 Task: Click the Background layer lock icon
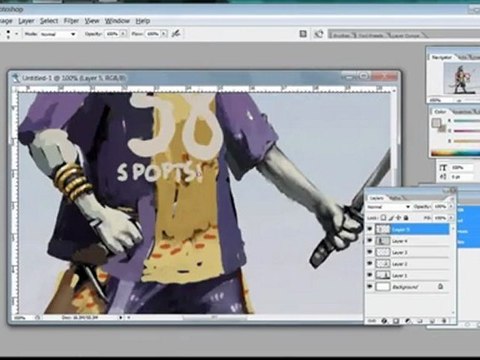click(x=440, y=286)
